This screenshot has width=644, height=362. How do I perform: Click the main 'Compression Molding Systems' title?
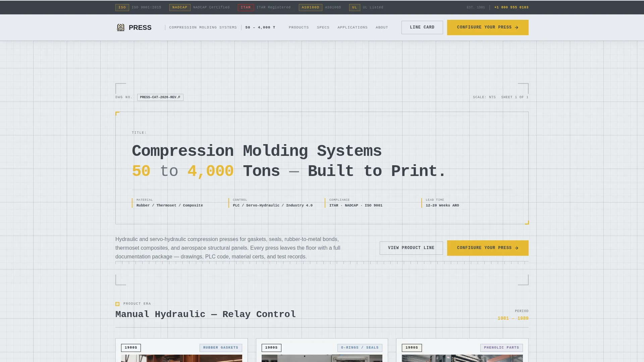coord(257,151)
